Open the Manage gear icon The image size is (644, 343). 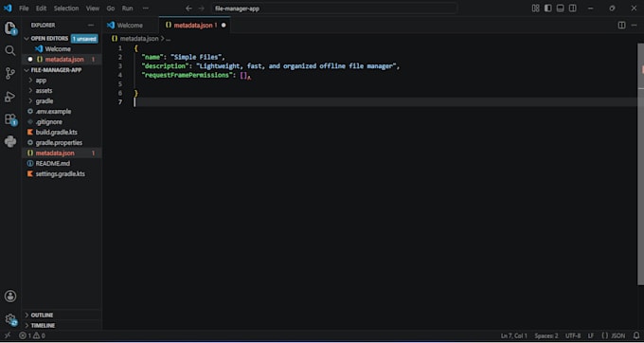[10, 319]
